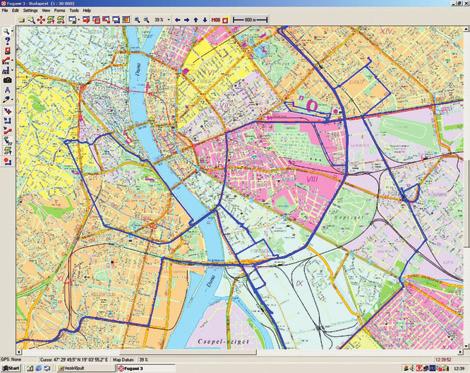Screen dimensions: 470x373
Task: Click the map scale bar indicator
Action: (x=250, y=20)
